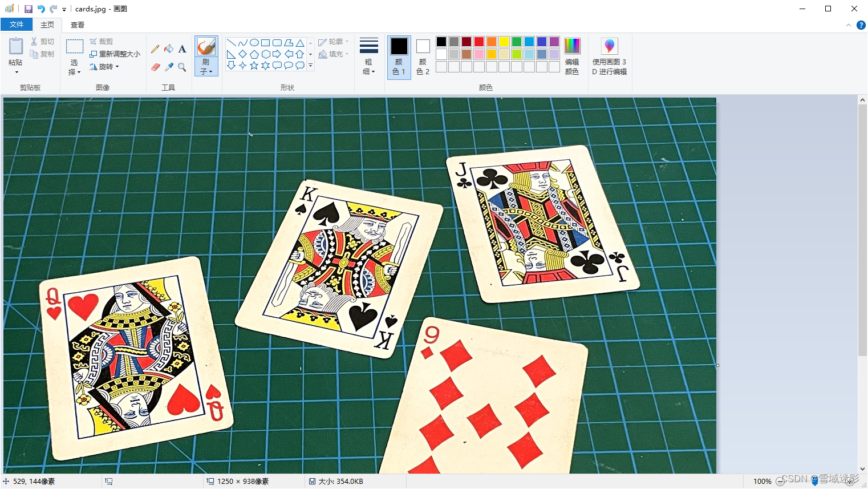Select the Six-point star shape
Screen dimensions: 868x489
266,66
